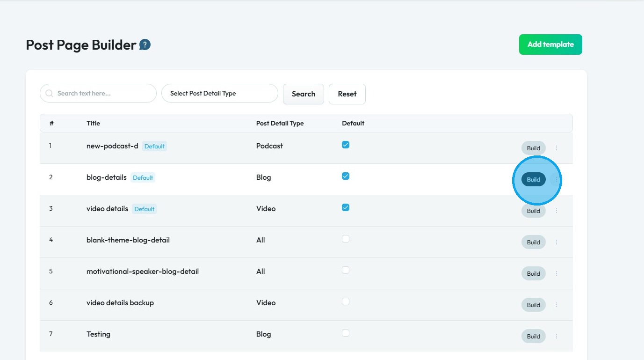The width and height of the screenshot is (644, 360).
Task: Uncheck default checkbox for new-podcast-d
Action: [346, 145]
